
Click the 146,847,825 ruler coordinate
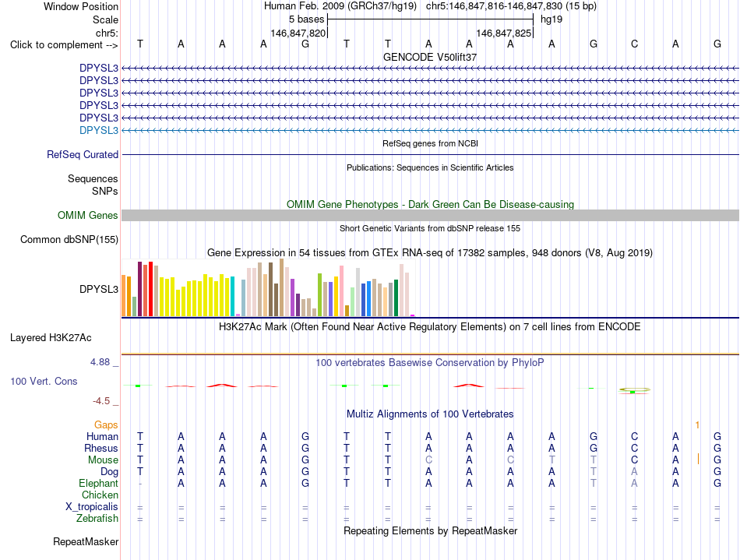(503, 33)
